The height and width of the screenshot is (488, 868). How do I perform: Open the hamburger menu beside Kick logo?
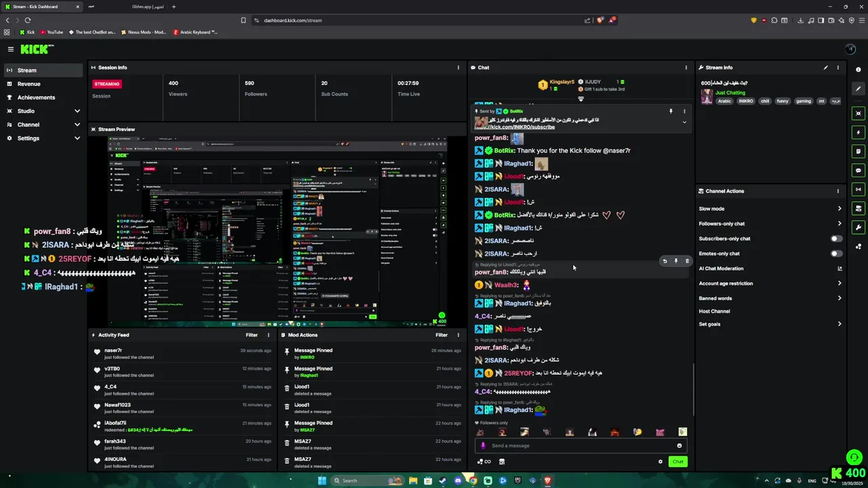click(x=11, y=49)
